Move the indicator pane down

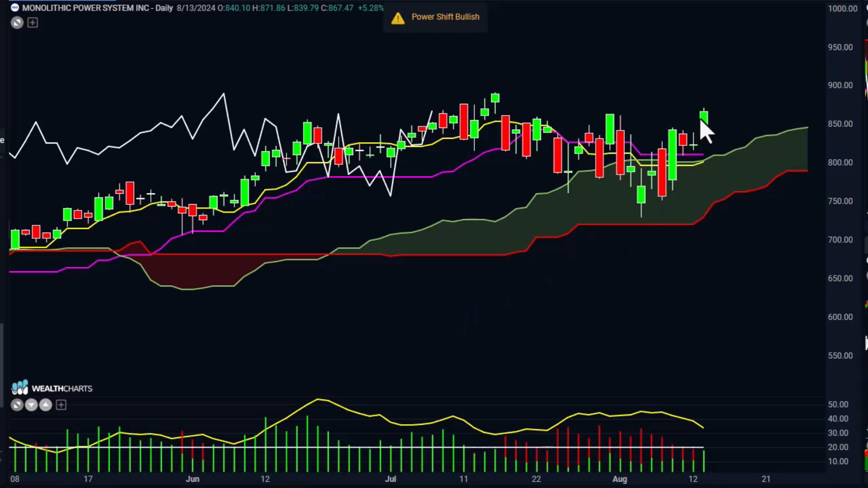[x=31, y=405]
